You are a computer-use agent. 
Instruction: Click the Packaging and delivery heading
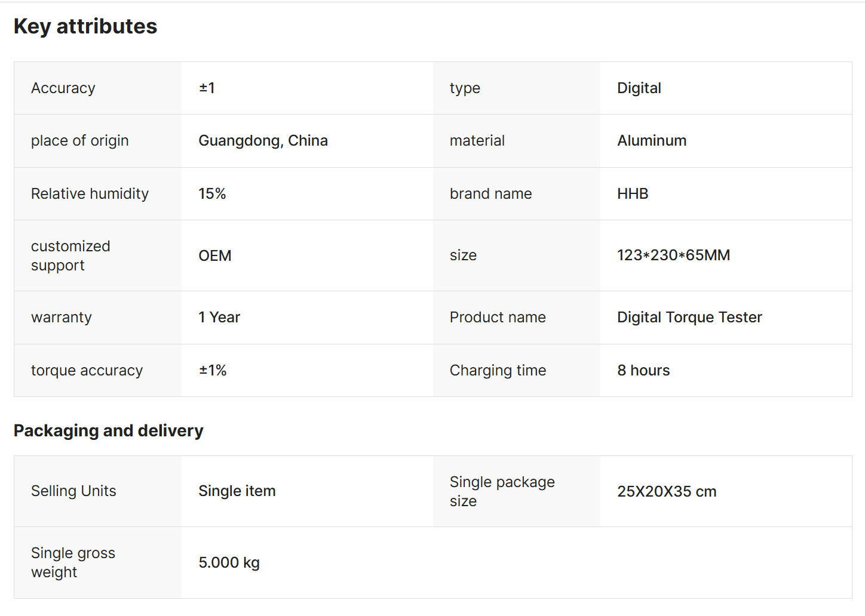point(108,430)
